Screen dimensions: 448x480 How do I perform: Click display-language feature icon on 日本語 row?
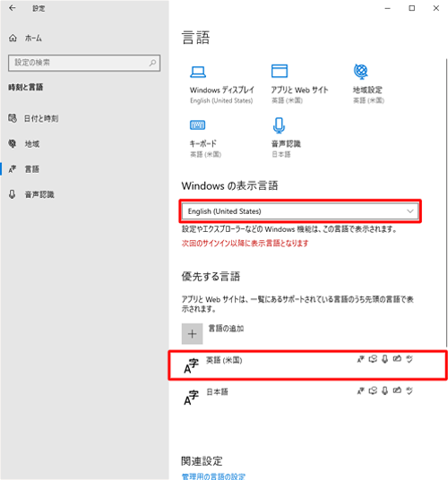point(361,390)
